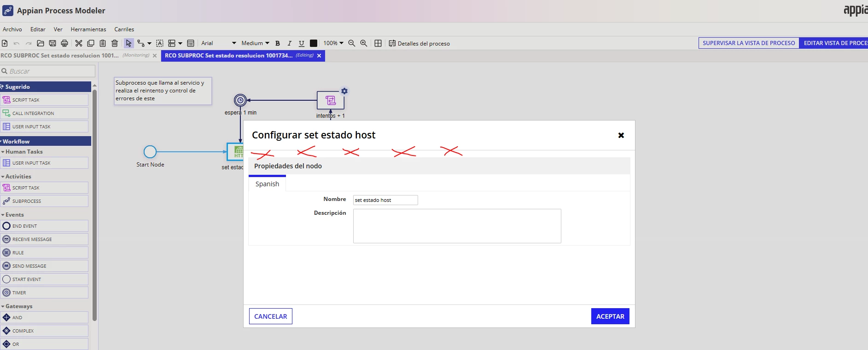Image resolution: width=868 pixels, height=350 pixels.
Task: Toggle the canvas grid display
Action: tap(378, 43)
